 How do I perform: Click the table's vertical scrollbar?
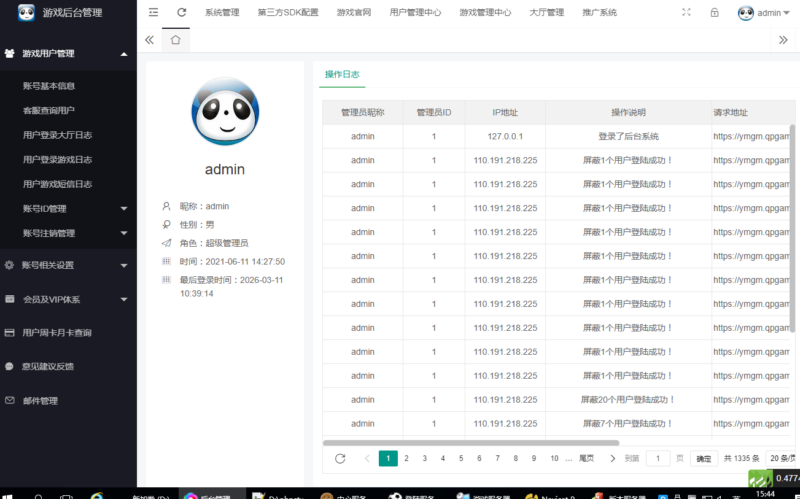coord(792,228)
